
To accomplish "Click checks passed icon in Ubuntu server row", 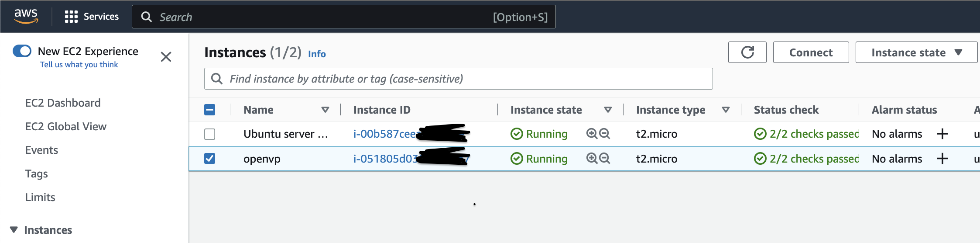I will click(x=760, y=134).
